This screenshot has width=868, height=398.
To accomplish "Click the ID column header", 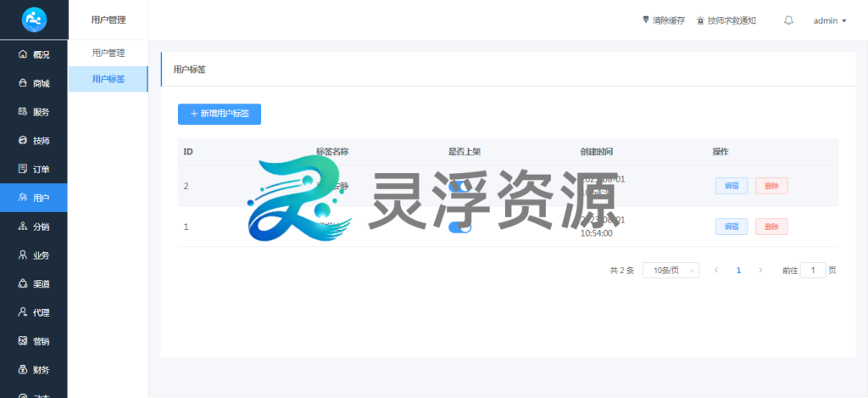I will (188, 151).
